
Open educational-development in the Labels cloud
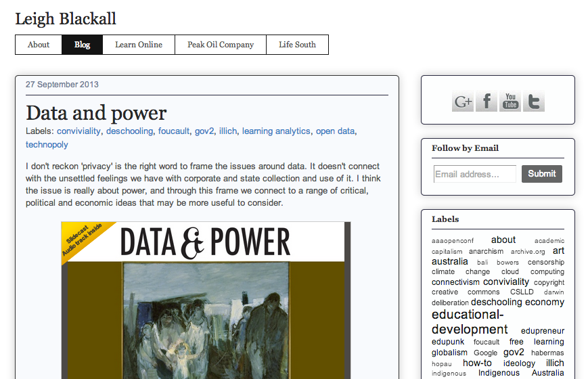pos(469,322)
